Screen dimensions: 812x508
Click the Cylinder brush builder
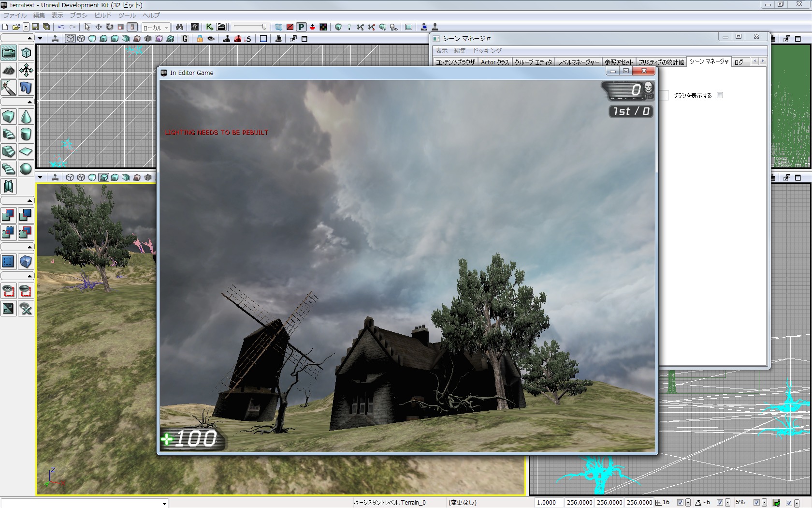click(26, 134)
